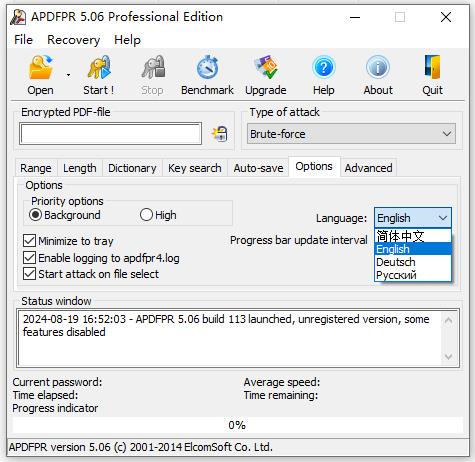Uncheck Minimize to tray
The image size is (475, 462).
pos(30,241)
